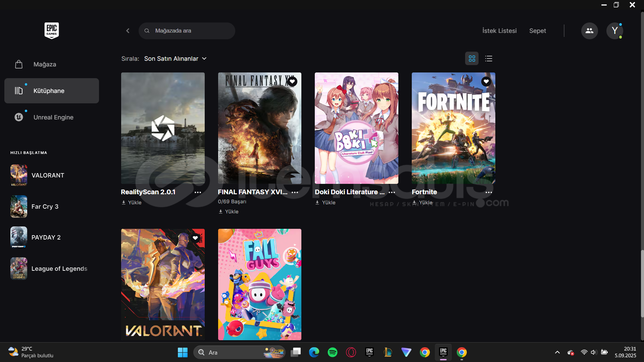Go to Mağaza store page
The image size is (644, 362).
[52, 64]
